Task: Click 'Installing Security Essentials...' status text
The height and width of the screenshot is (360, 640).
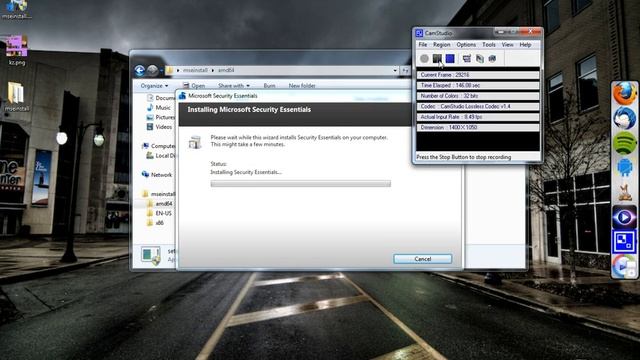Action: pyautogui.click(x=246, y=172)
